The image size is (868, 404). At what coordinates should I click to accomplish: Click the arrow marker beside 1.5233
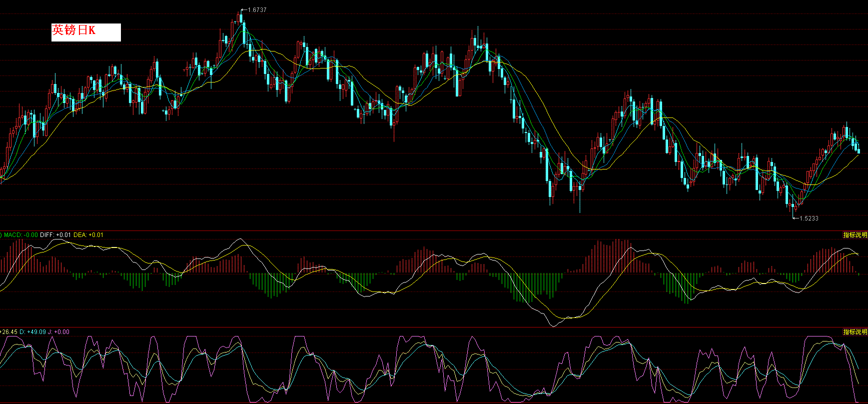point(796,218)
